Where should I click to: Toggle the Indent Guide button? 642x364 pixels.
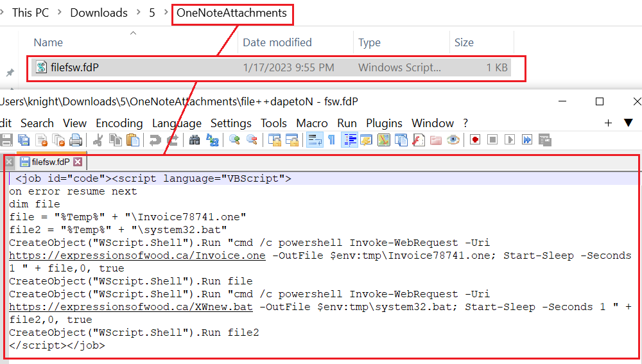click(349, 140)
